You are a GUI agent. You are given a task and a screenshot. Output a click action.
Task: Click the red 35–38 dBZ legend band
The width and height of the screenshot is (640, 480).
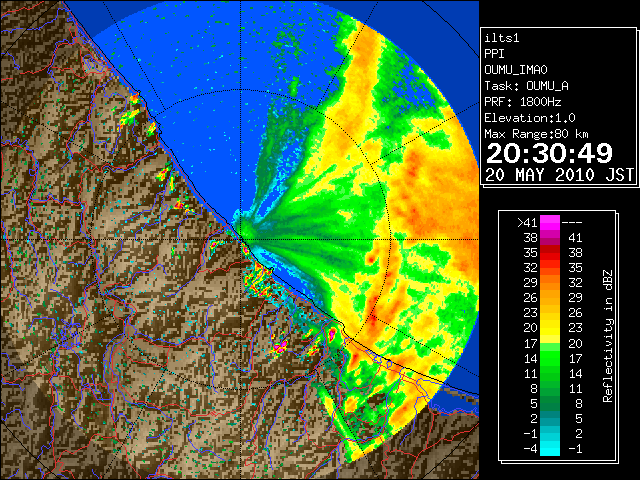tap(550, 253)
